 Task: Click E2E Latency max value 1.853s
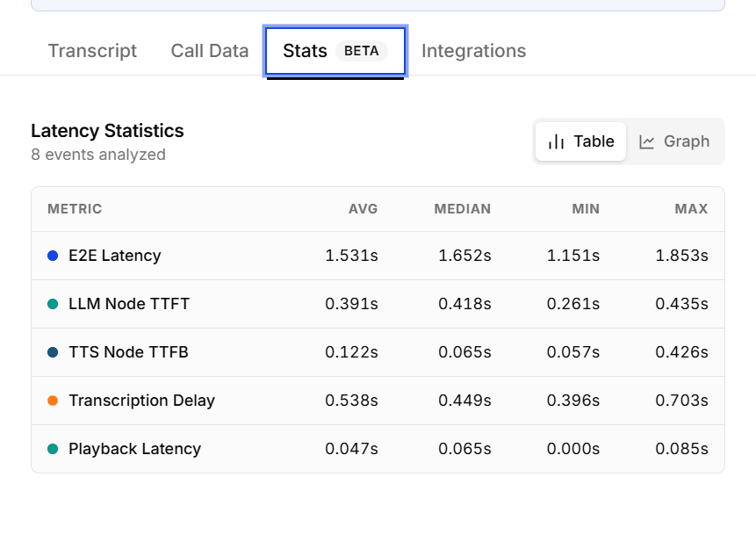pyautogui.click(x=681, y=256)
